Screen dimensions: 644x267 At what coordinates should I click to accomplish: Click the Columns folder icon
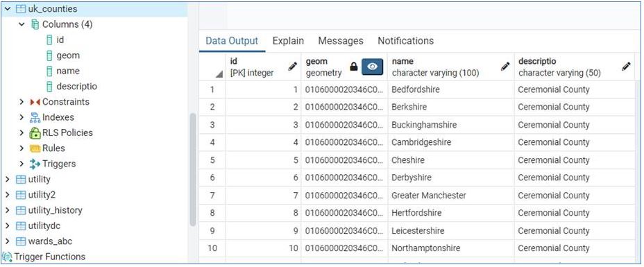pos(35,24)
